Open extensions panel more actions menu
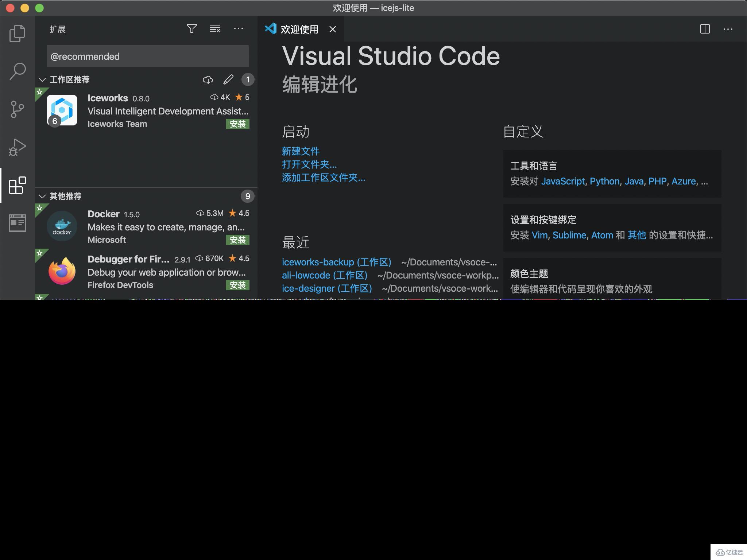Viewport: 747px width, 560px height. click(x=239, y=28)
